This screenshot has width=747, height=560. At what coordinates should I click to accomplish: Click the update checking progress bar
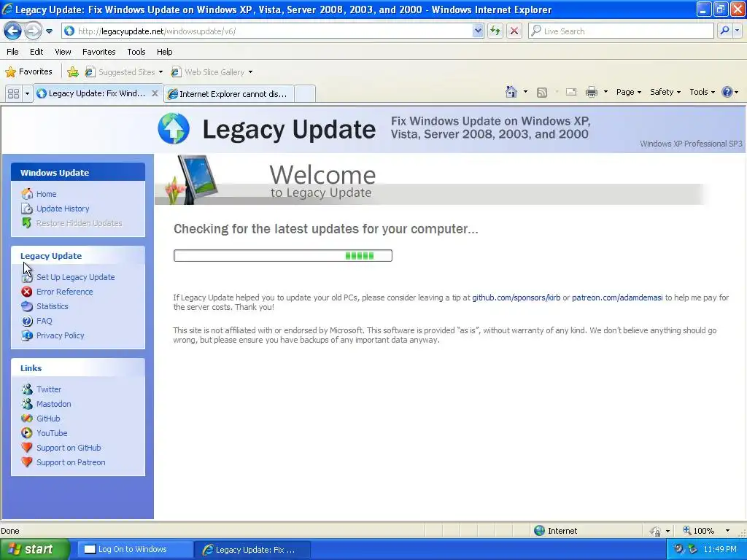click(283, 256)
